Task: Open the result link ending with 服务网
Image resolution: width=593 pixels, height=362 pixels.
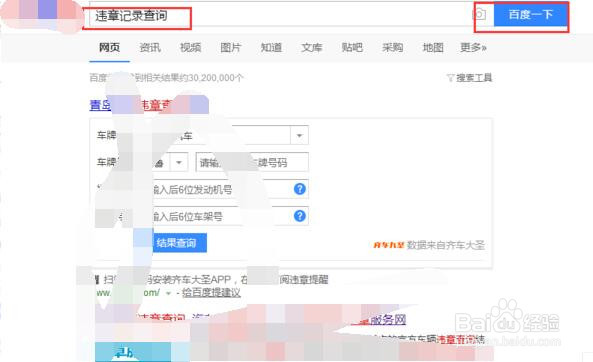Action: (378, 320)
